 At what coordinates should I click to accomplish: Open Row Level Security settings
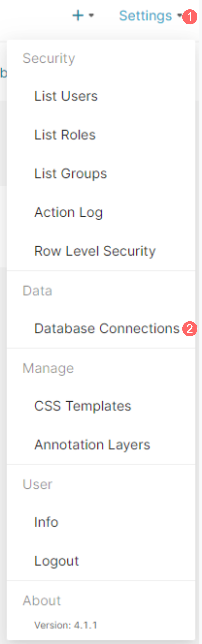[95, 251]
